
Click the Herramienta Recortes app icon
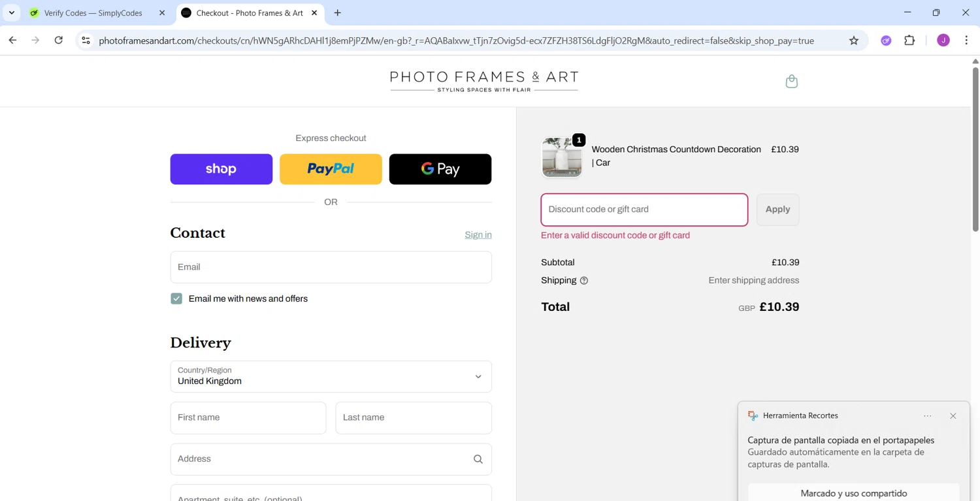753,416
